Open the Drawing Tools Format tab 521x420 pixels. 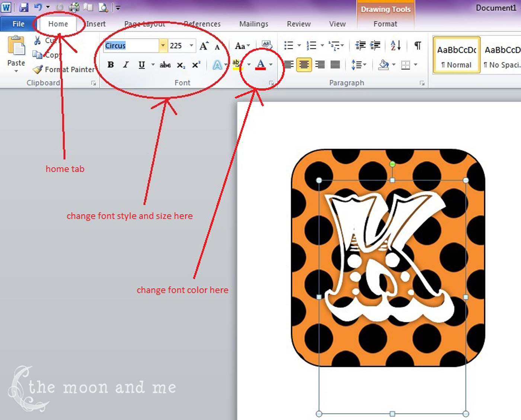[x=385, y=23]
